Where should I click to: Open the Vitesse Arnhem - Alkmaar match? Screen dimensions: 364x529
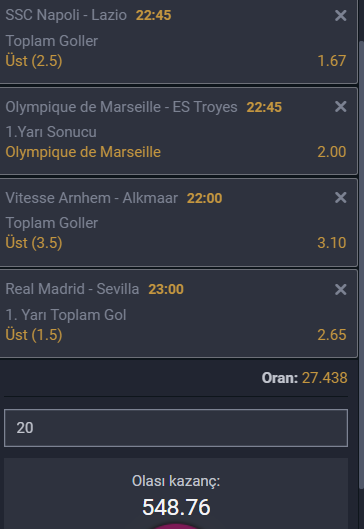tap(91, 198)
